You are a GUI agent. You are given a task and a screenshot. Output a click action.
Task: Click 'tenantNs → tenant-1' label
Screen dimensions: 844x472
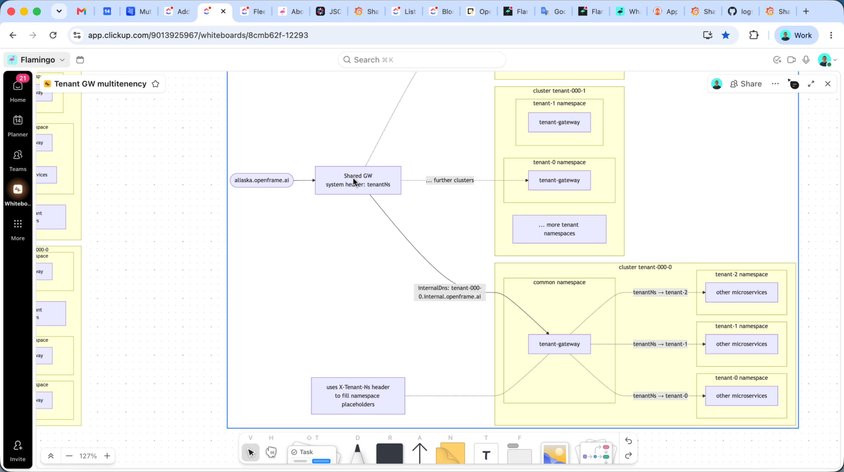pyautogui.click(x=660, y=344)
